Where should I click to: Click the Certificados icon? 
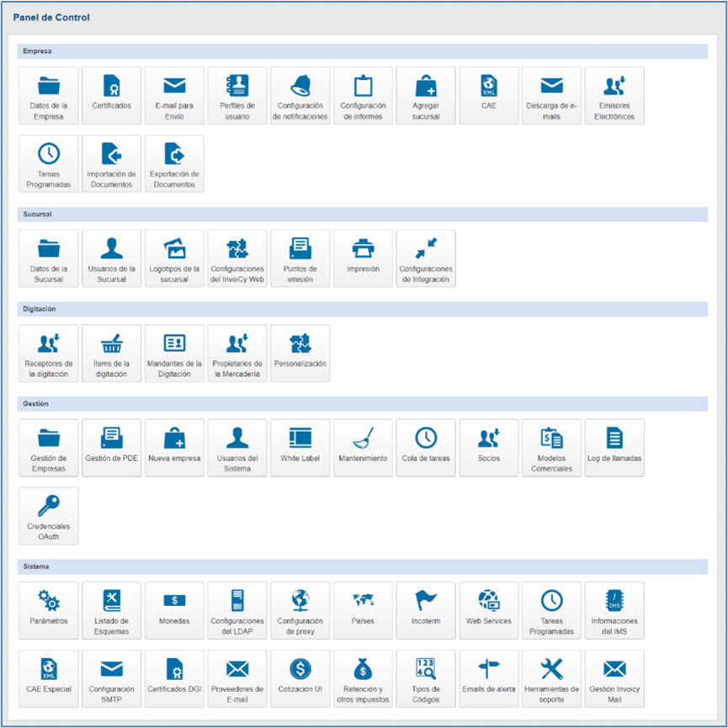pyautogui.click(x=111, y=86)
